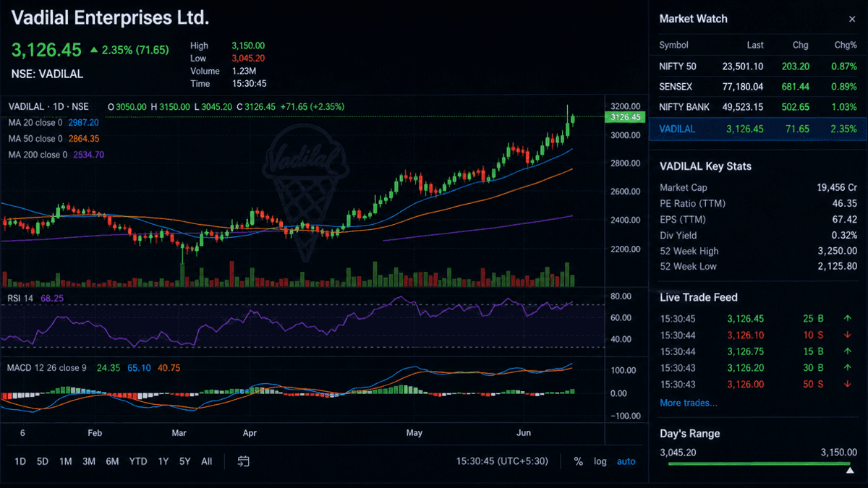Select SENSEX row in Market Watch

(758, 87)
